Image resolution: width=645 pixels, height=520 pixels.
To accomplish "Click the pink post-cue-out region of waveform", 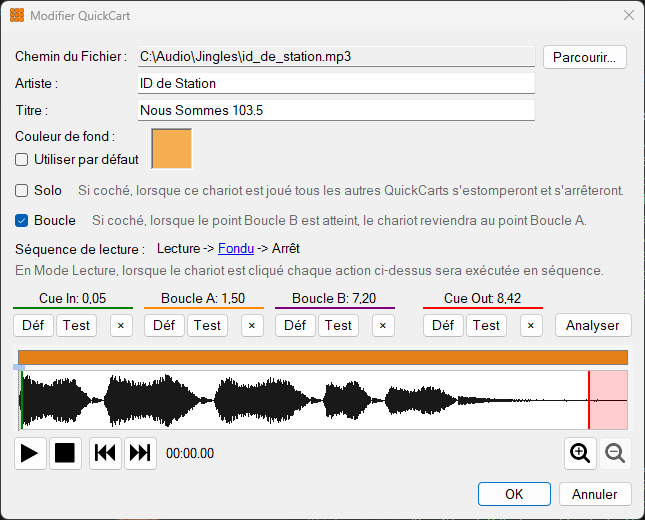I will pyautogui.click(x=609, y=400).
